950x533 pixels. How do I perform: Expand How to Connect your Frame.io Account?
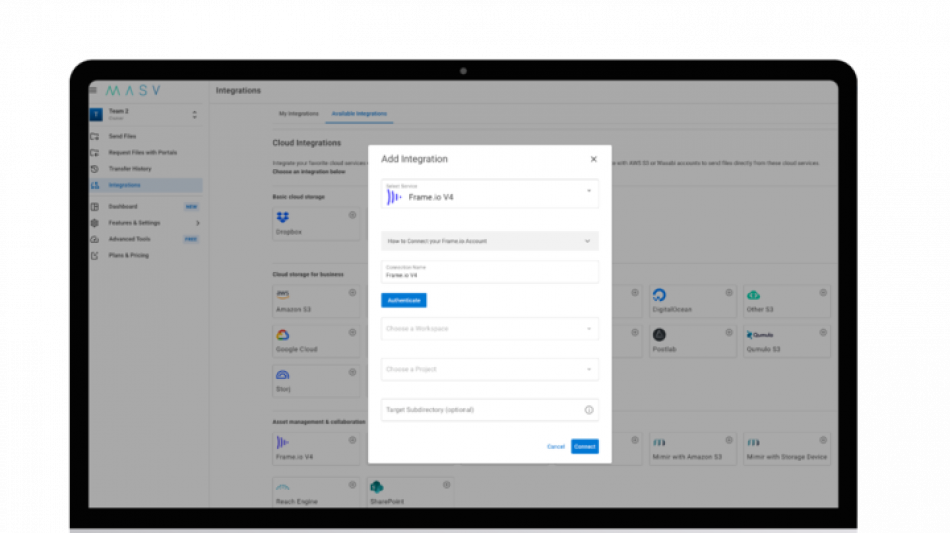490,241
